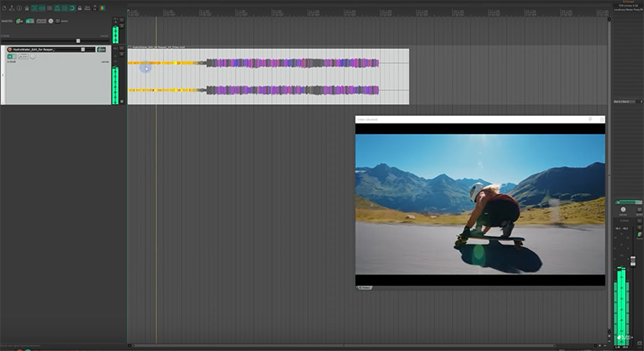Select the HydroWater video media item waveform

point(268,77)
